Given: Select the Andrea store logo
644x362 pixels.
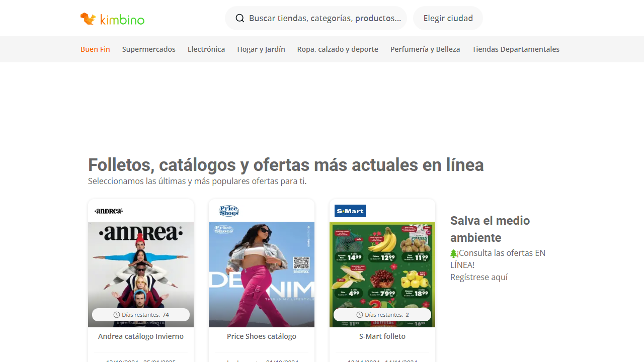Looking at the screenshot, I should click(108, 211).
